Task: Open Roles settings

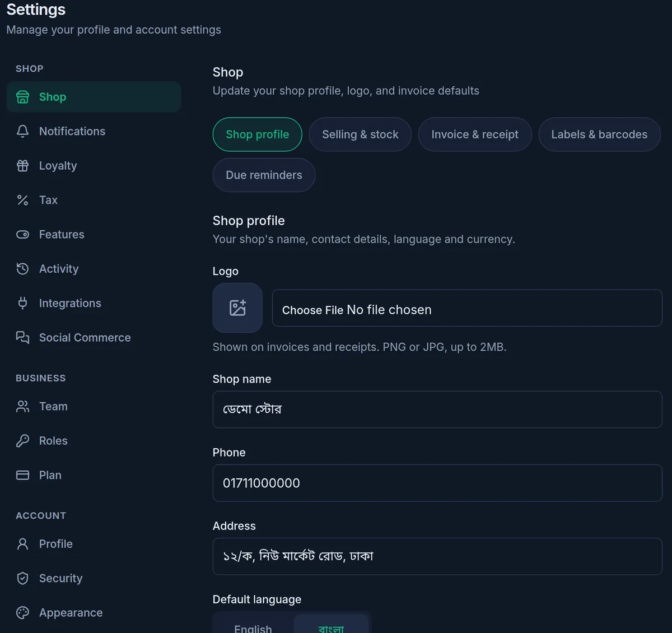Action: (94, 441)
